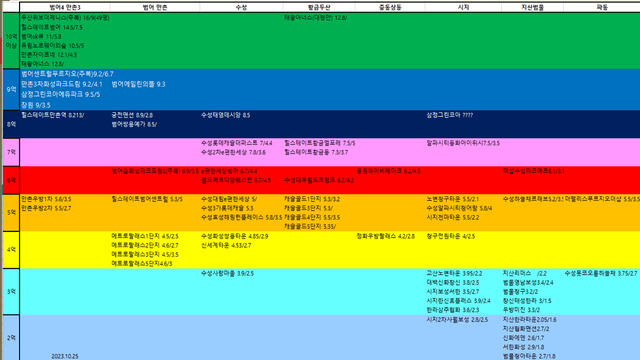This screenshot has width=640, height=360.
Task: Click the 2023.10.25 date cell
Action: (x=64, y=356)
